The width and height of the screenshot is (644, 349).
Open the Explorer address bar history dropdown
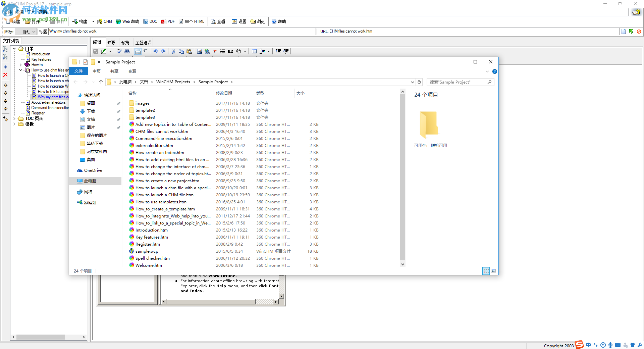pos(413,82)
